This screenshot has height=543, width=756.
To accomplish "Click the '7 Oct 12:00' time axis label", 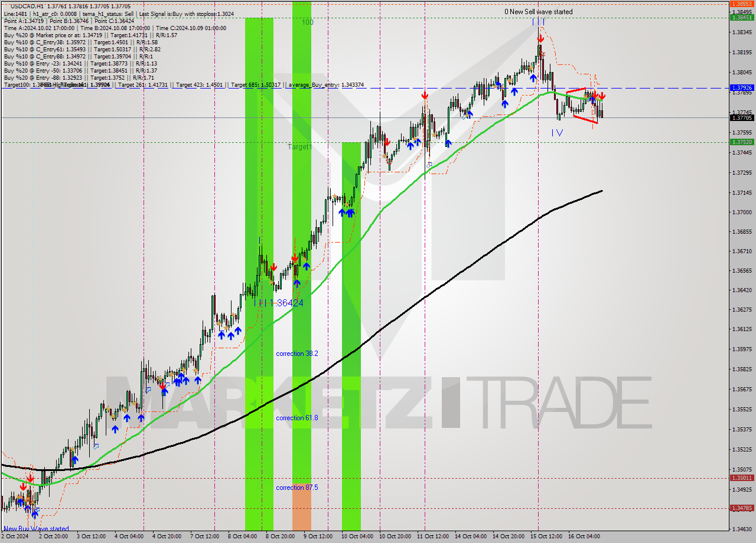I will (x=205, y=537).
